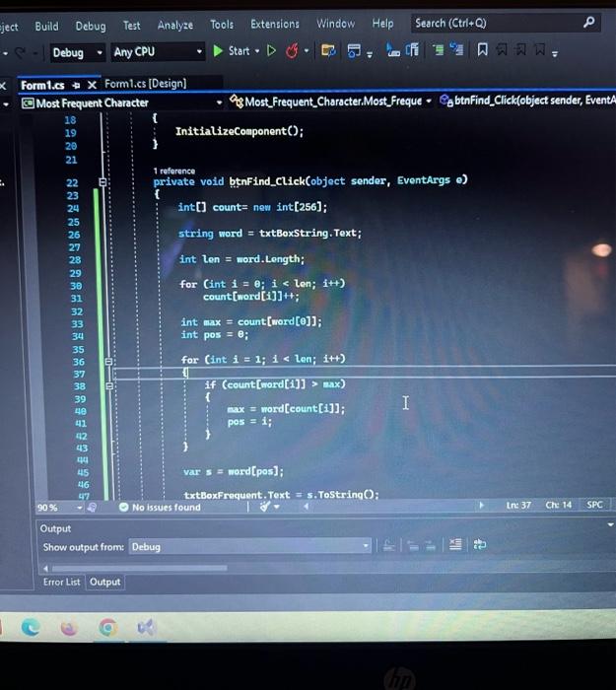This screenshot has width=616, height=690.
Task: Click the editor horizontal scroll left arrow
Action: 306,506
